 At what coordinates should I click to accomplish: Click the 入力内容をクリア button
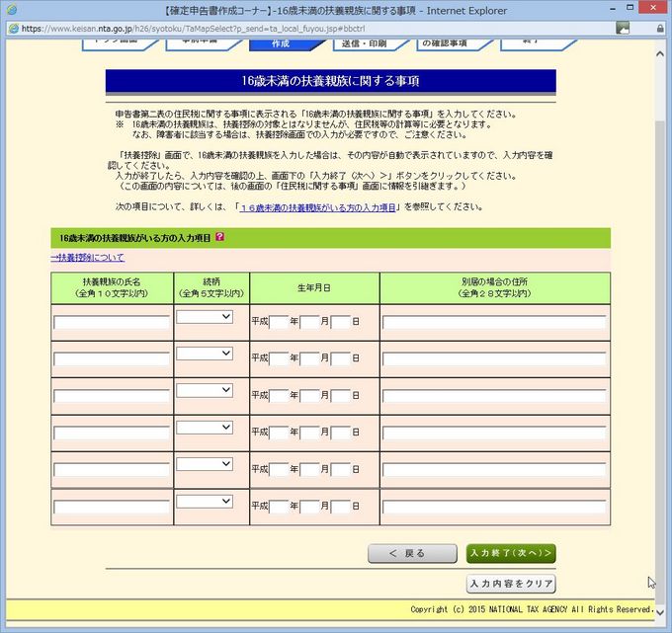(x=511, y=584)
